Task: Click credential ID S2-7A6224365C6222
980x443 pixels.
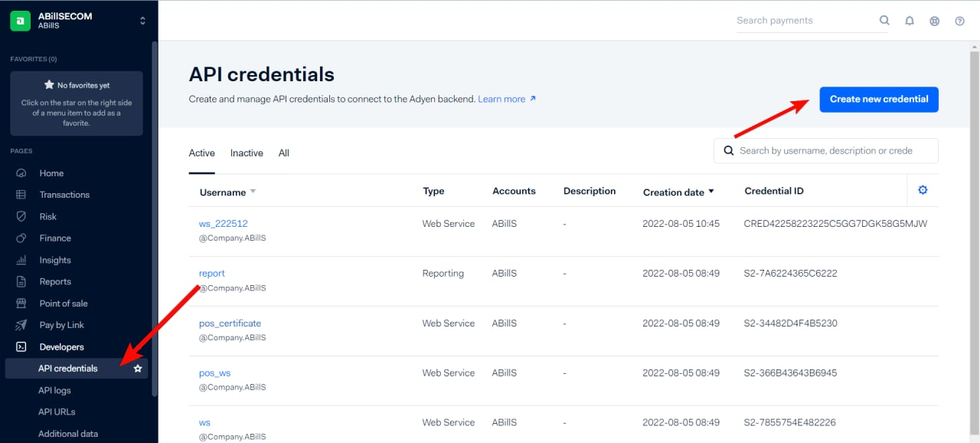Action: [x=790, y=274]
